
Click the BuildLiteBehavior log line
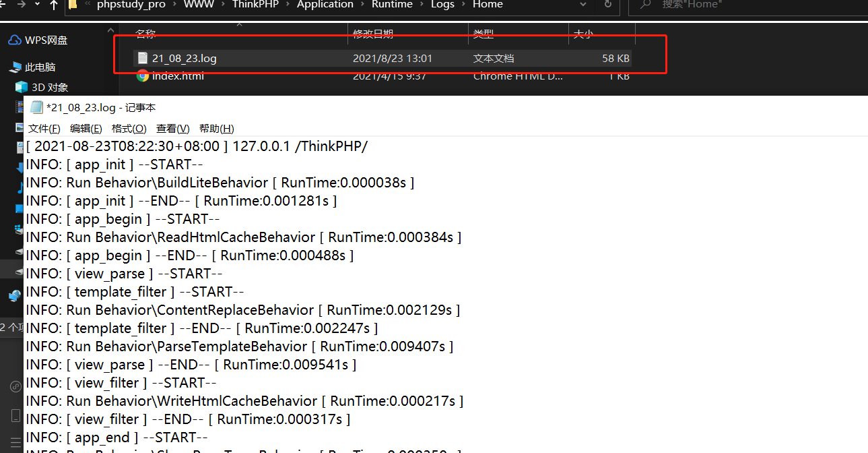(220, 183)
